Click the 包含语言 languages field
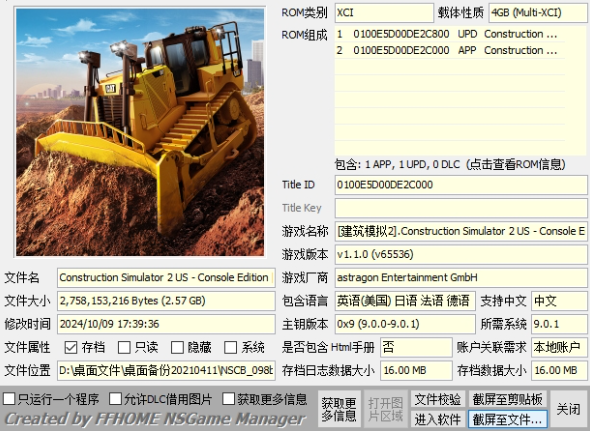This screenshot has width=590, height=431. click(x=405, y=301)
